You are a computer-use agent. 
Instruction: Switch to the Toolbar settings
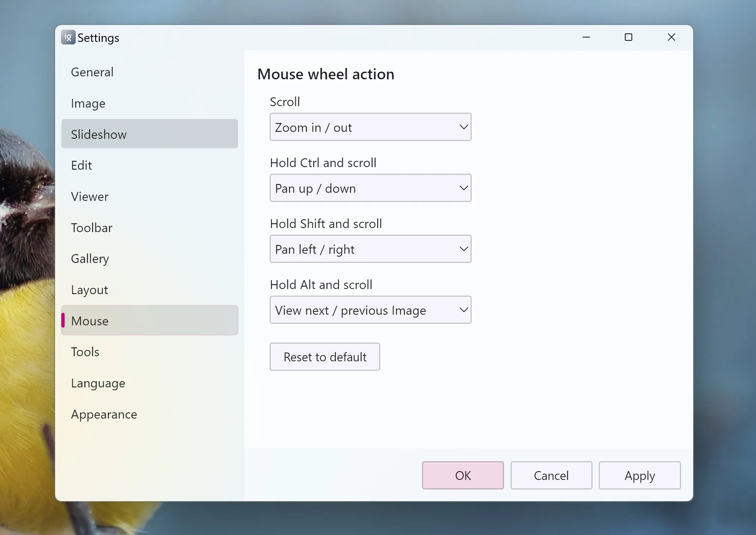91,228
